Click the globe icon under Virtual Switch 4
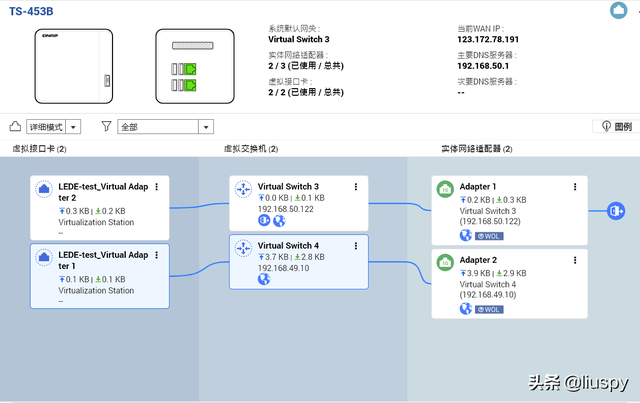Image resolution: width=640 pixels, height=403 pixels. coord(264,279)
